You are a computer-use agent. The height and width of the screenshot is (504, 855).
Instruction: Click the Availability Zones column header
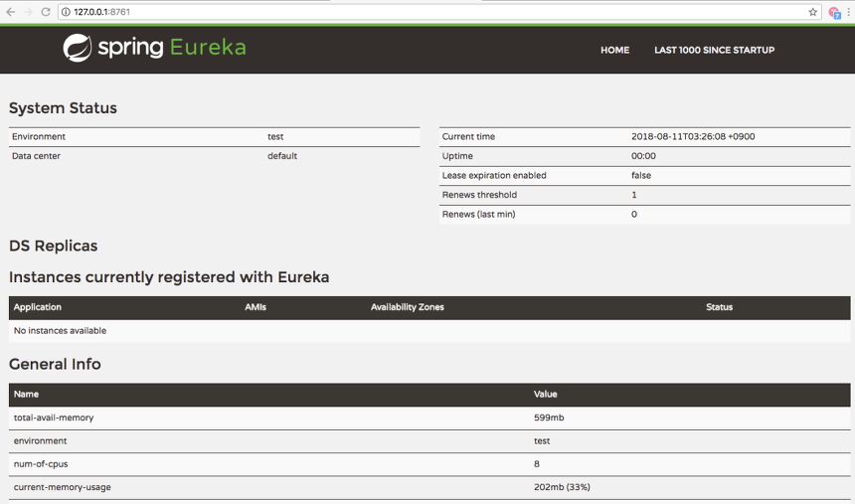pos(408,307)
